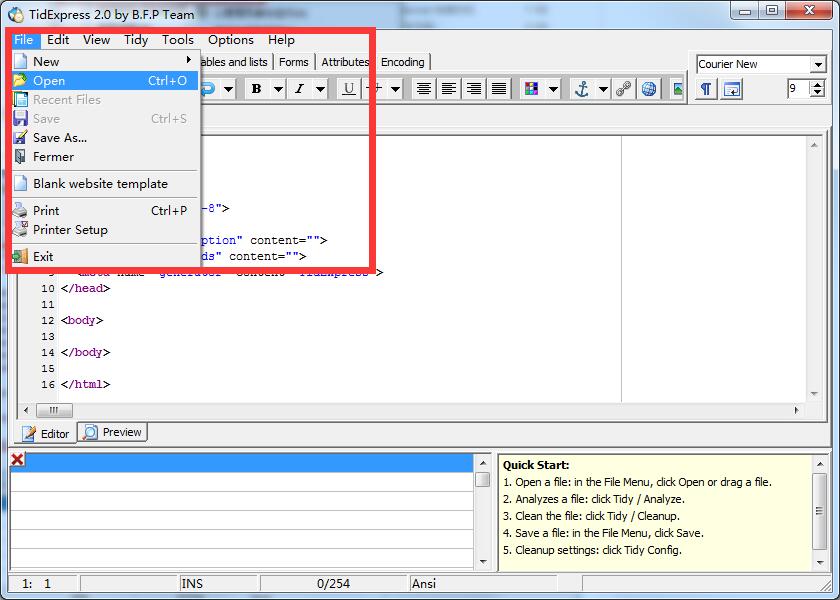
Task: Decrease font size with down arrow
Action: coord(818,93)
